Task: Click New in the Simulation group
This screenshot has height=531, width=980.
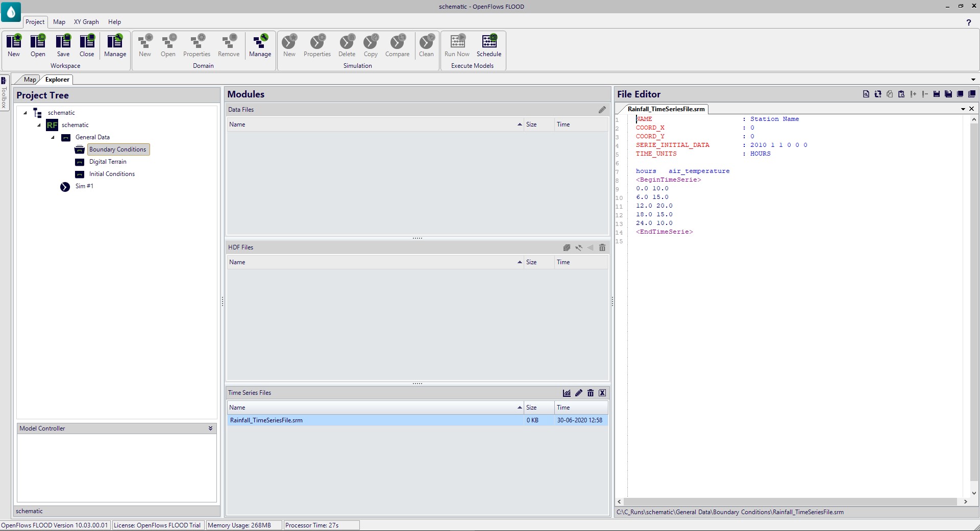Action: 289,45
